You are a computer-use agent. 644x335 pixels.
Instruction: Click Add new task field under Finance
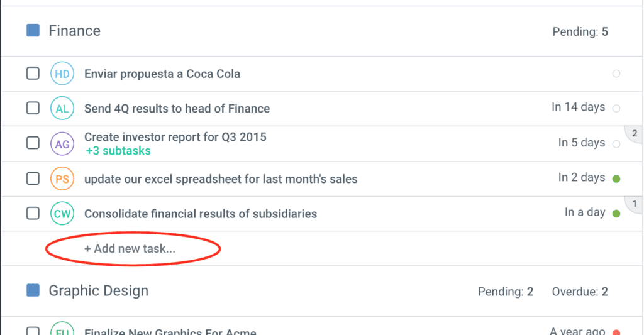[130, 248]
